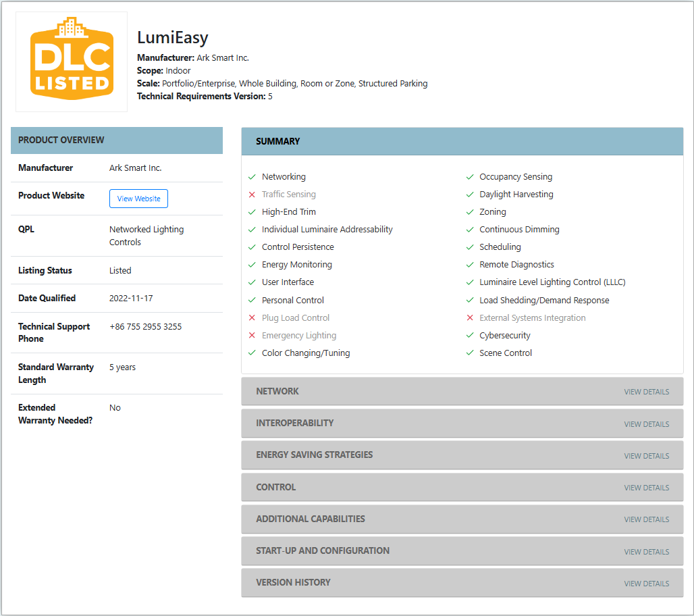Click the checkmark next to Scene Control

coord(470,353)
